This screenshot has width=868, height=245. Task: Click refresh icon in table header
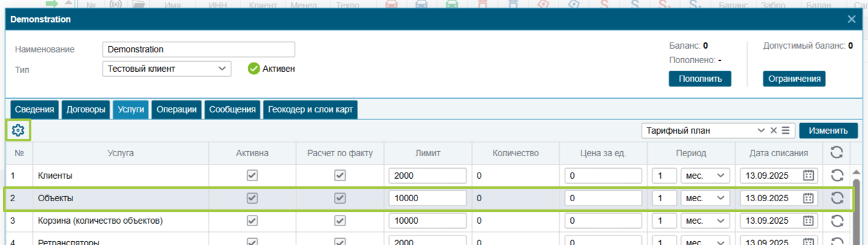tap(837, 152)
